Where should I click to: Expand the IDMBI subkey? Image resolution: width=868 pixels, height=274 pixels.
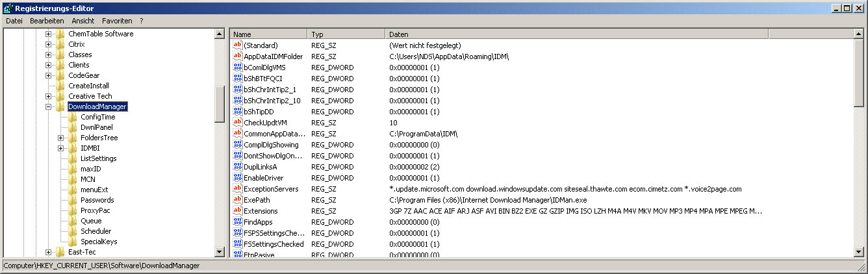(x=61, y=148)
